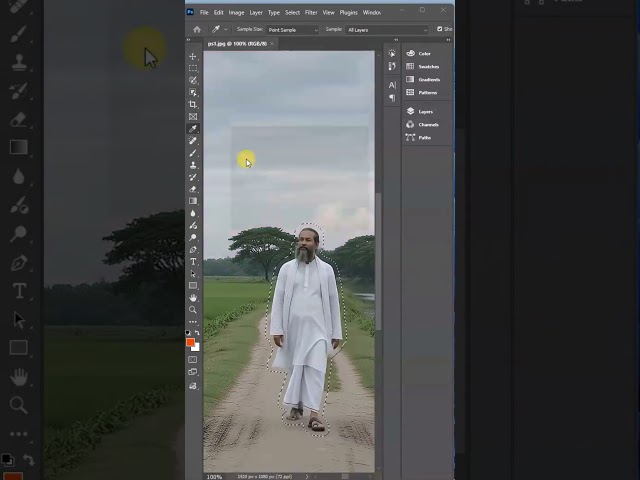Open the Patterns panel

pyautogui.click(x=422, y=93)
